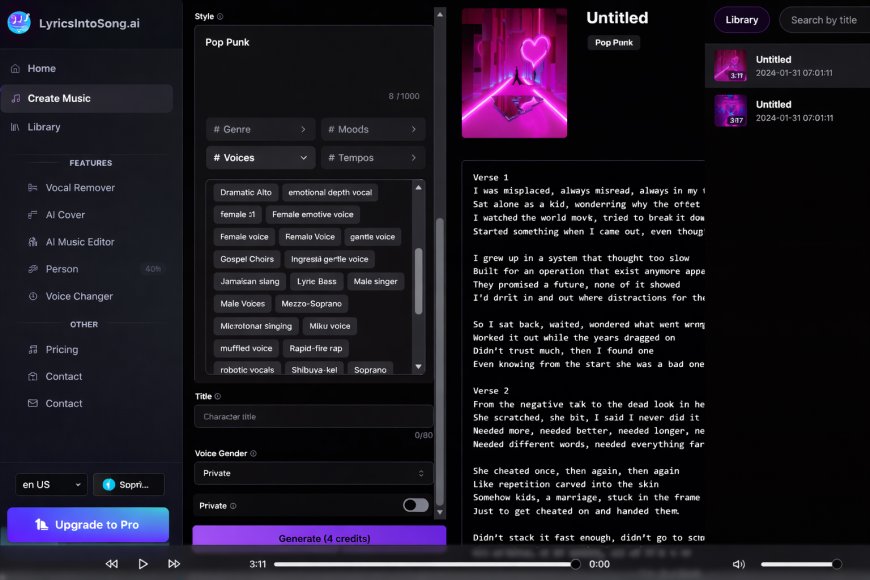
Task: Switch to the Library tab
Action: click(741, 20)
